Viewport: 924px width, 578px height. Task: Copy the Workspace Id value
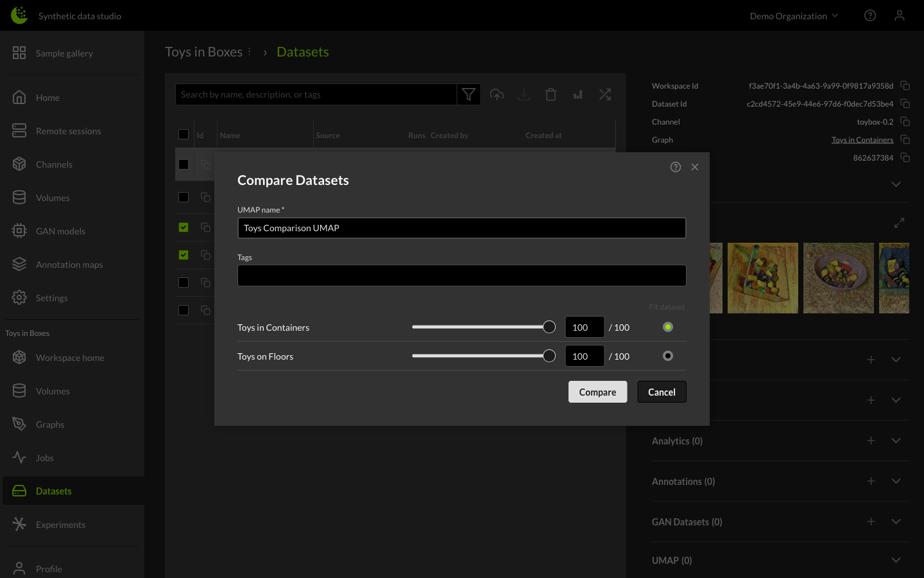[905, 85]
